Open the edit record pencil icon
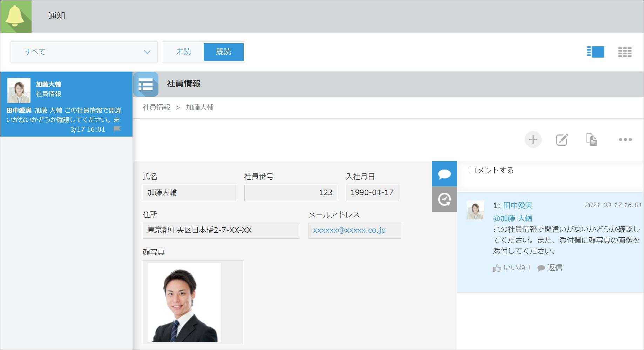 [562, 140]
